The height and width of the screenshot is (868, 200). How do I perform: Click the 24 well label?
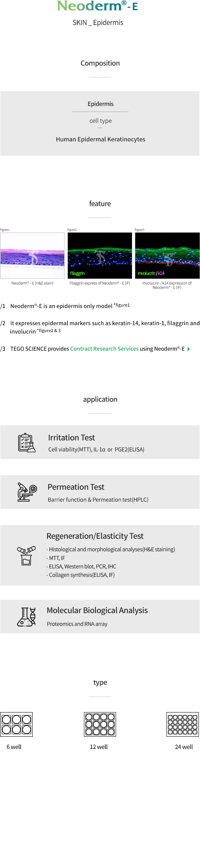184,747
